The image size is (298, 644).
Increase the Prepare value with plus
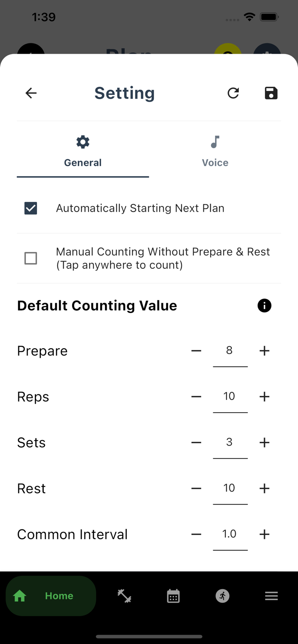(264, 350)
